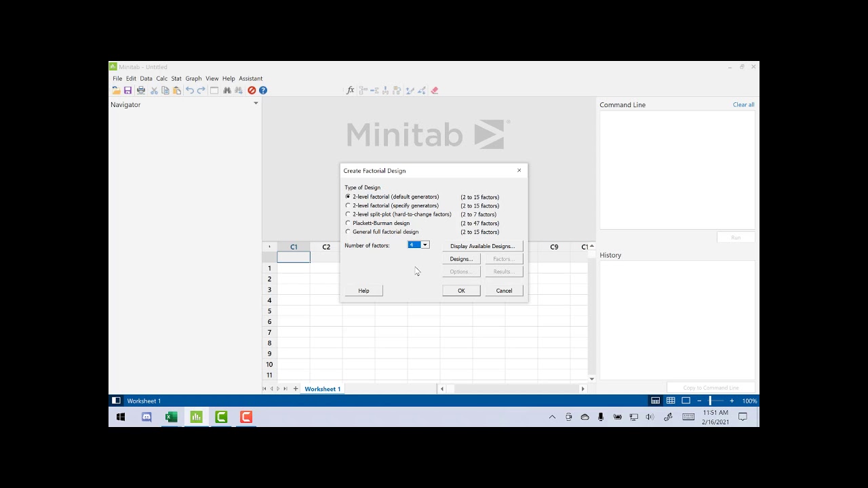Select column header C9
The image size is (868, 488).
554,247
